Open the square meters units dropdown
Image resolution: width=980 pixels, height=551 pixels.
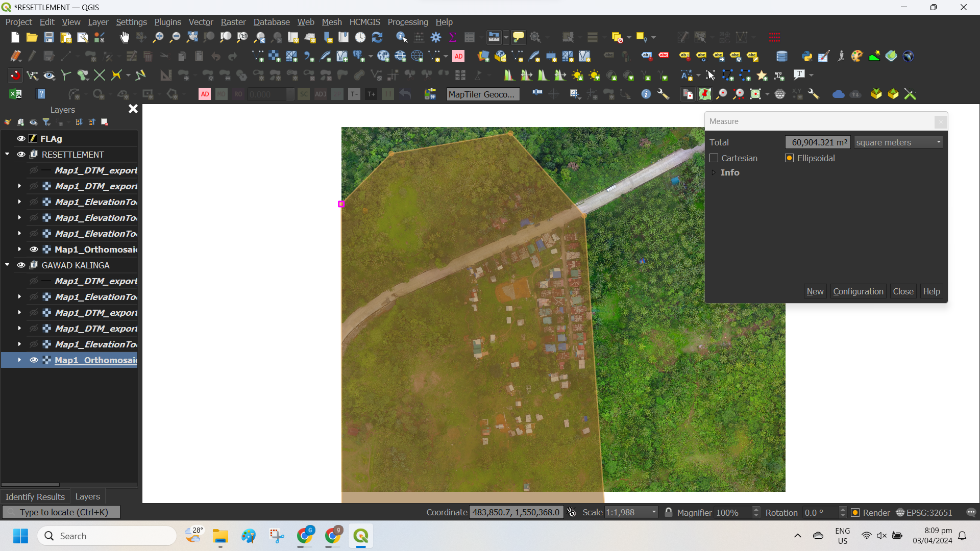coord(898,142)
